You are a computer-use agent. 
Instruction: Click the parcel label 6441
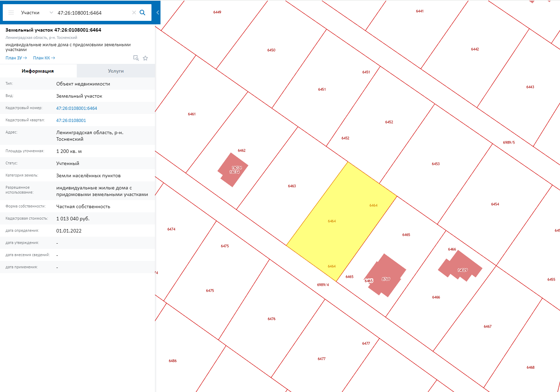tap(420, 11)
